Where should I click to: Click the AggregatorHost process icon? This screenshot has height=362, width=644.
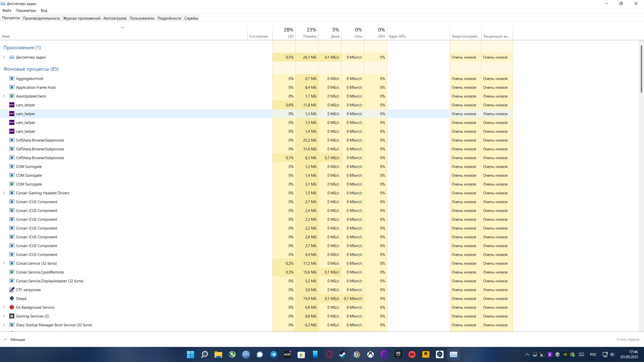coord(12,78)
